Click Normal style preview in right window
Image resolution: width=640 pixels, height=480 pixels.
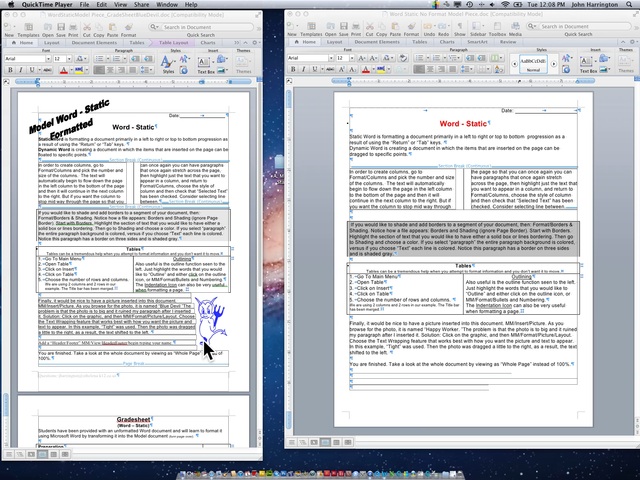(x=533, y=64)
